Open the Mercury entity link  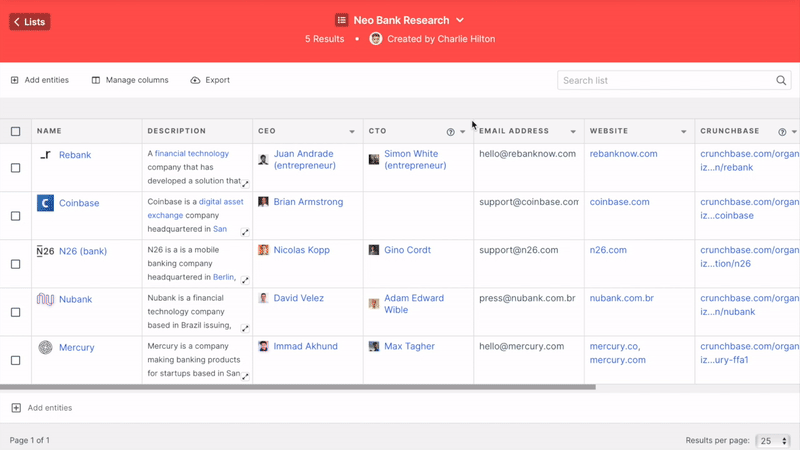[x=77, y=347]
